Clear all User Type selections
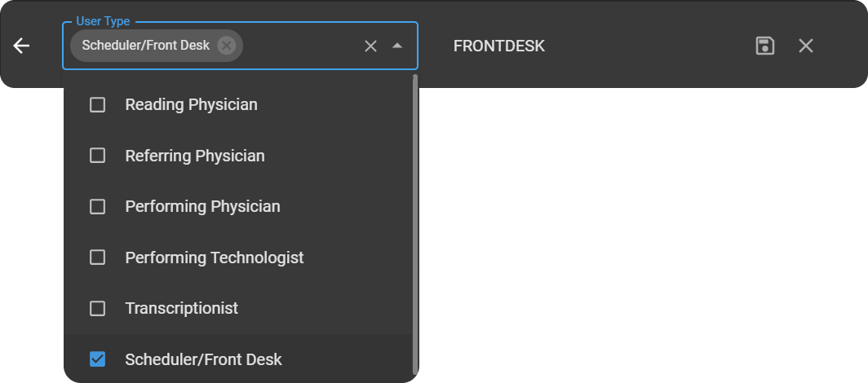Viewport: 868px width, 383px height. point(370,46)
